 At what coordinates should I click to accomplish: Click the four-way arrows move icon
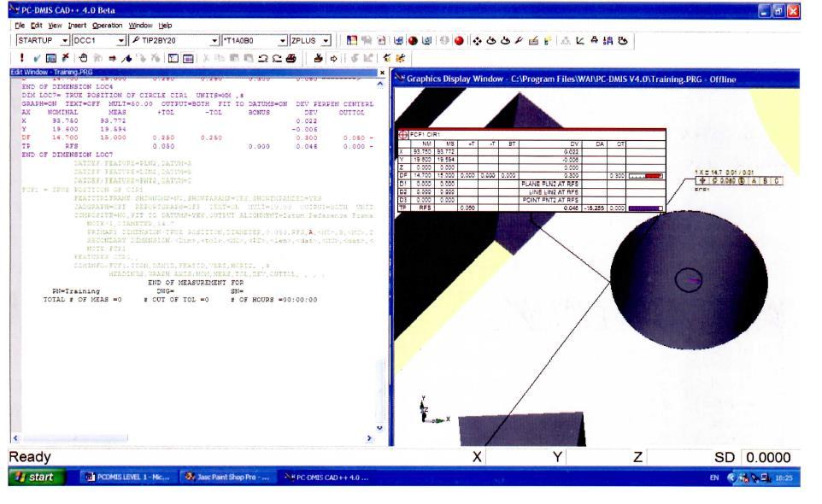(x=477, y=40)
